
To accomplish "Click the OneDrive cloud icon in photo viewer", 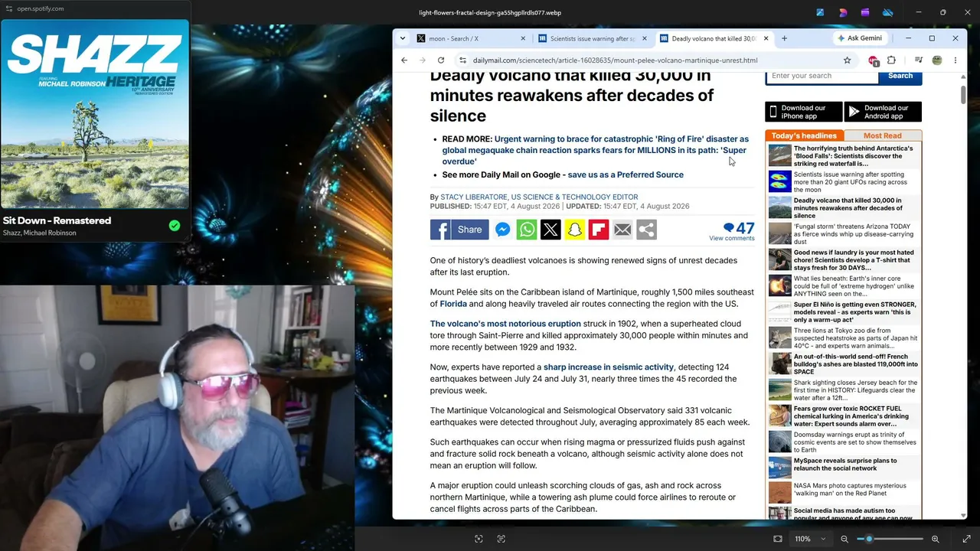I will pos(888,12).
